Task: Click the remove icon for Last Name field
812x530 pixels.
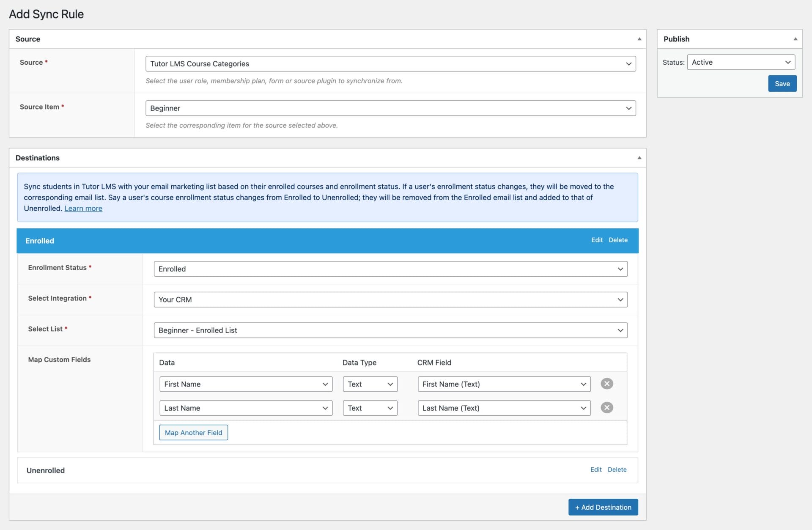Action: [x=607, y=407]
